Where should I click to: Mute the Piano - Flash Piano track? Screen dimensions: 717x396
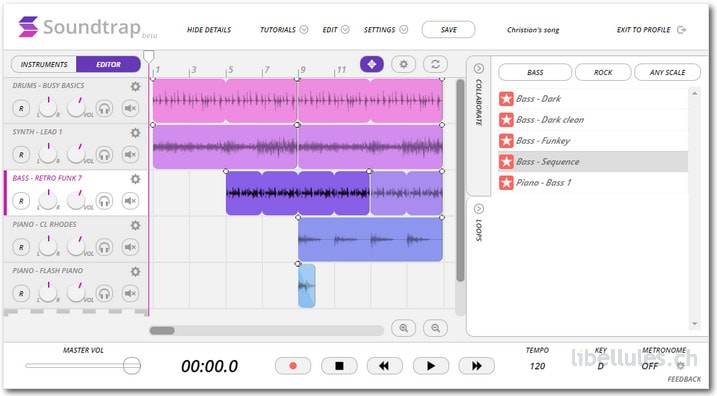(x=130, y=294)
